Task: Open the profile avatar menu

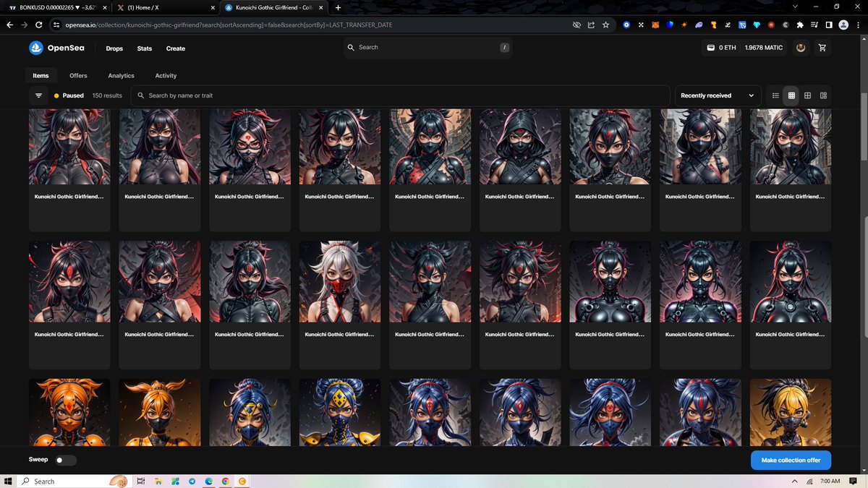Action: point(801,48)
